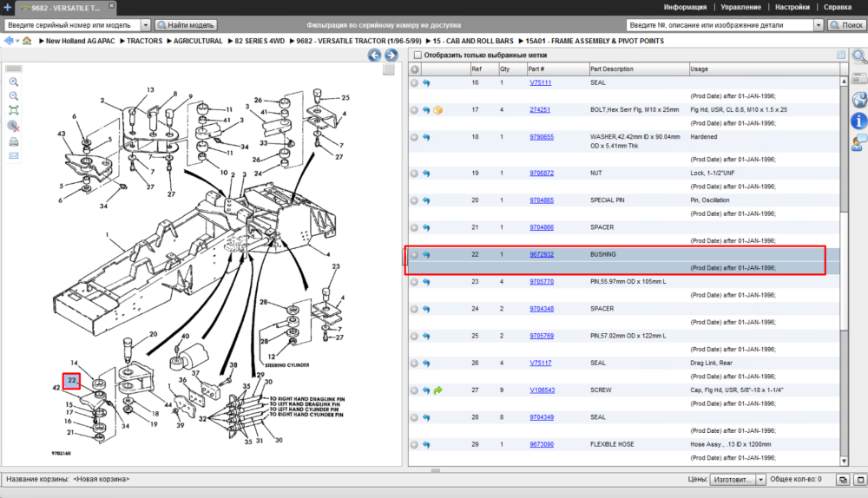
Task: Click the blue return arrow in row 16
Action: pyautogui.click(x=426, y=83)
